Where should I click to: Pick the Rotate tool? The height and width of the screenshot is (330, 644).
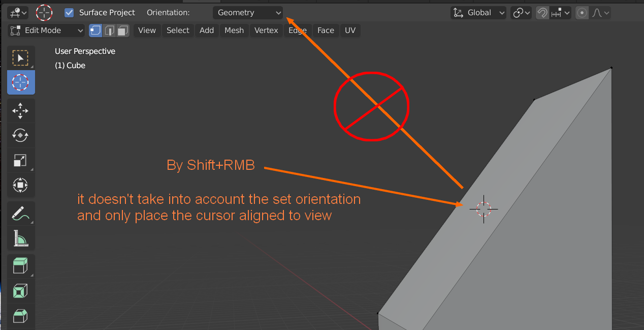(x=21, y=135)
